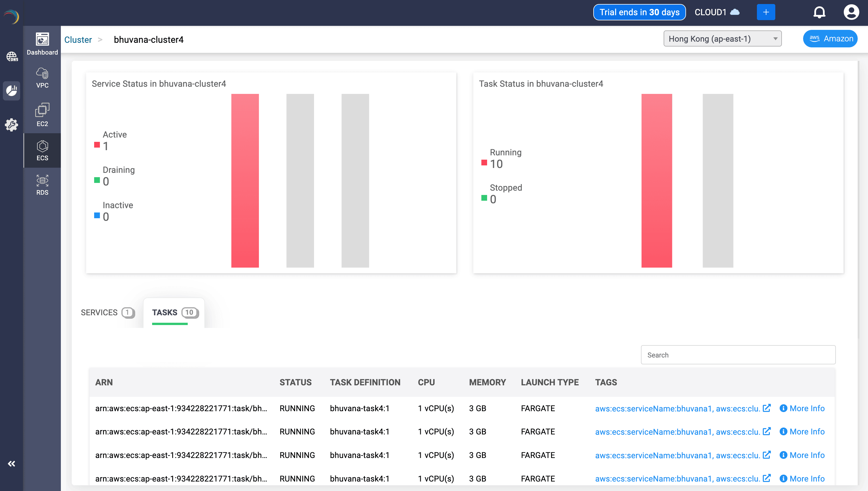Open the user profile icon
The height and width of the screenshot is (491, 868).
click(851, 12)
